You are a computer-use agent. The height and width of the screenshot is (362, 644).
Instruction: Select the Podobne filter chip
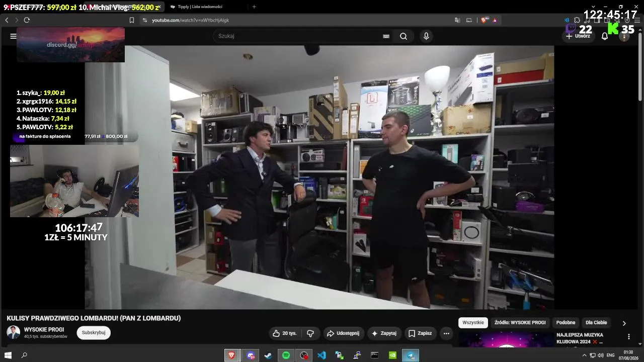point(566,323)
